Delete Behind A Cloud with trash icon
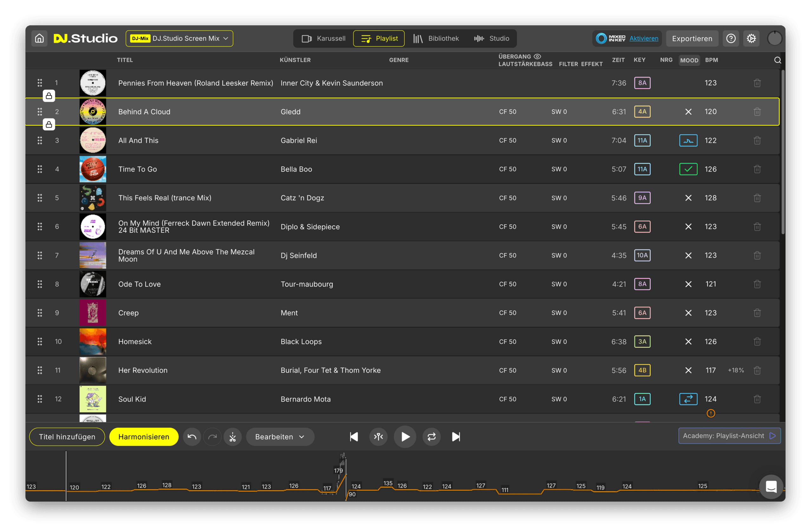Viewport: 812px width, 527px height. click(757, 111)
